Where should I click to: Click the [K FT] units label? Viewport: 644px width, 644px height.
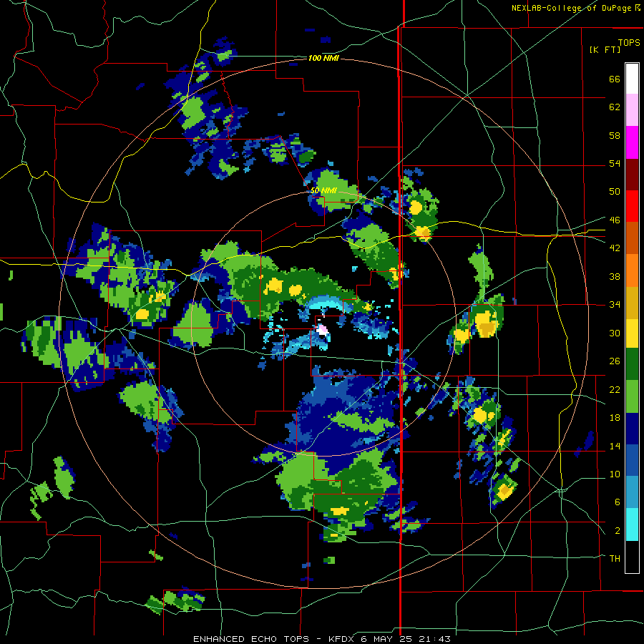(605, 49)
